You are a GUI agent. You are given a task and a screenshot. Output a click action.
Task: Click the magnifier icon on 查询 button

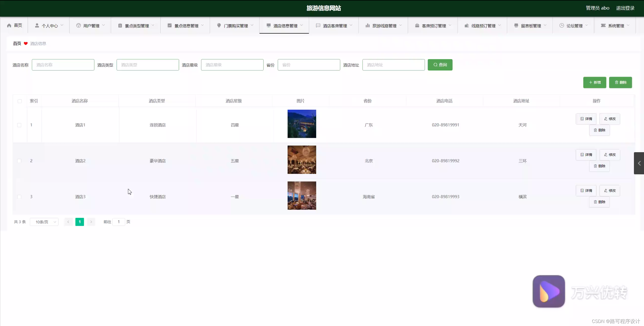click(435, 65)
